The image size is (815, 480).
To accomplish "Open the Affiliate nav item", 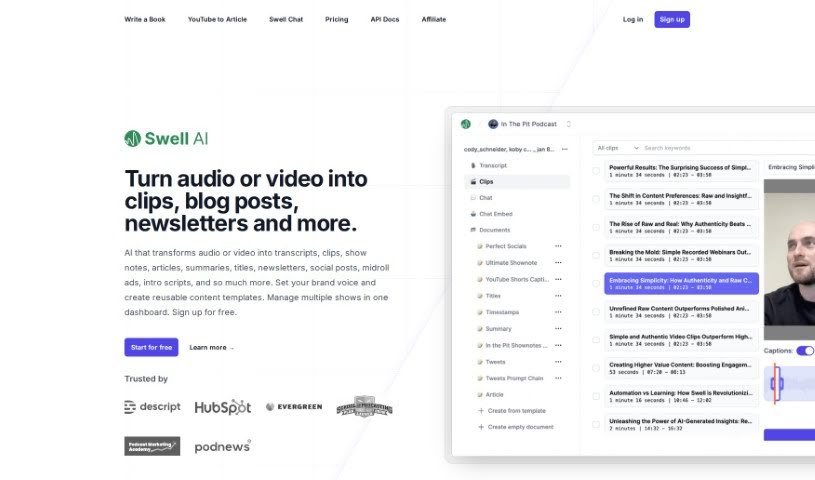I will pyautogui.click(x=434, y=19).
